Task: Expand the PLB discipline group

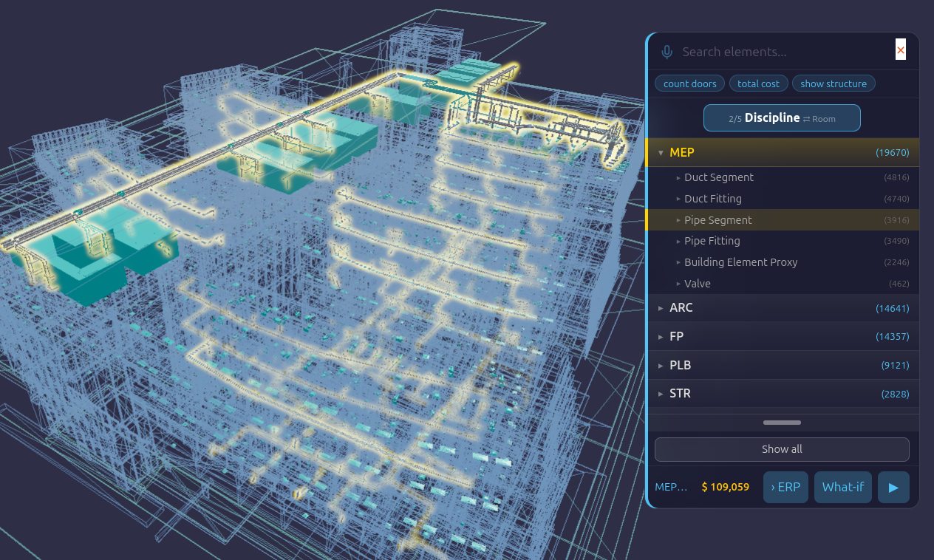Action: pyautogui.click(x=661, y=365)
